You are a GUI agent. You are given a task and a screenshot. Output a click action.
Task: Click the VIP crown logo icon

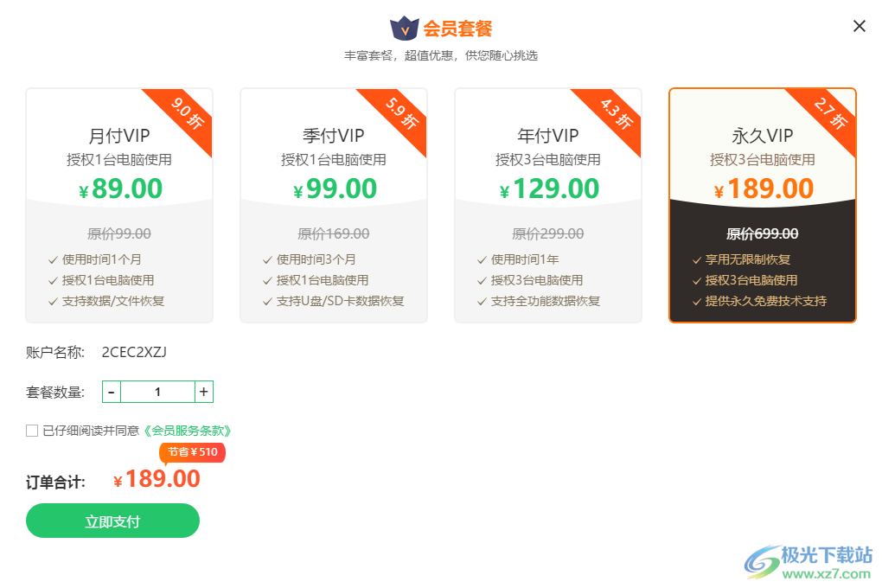[405, 29]
